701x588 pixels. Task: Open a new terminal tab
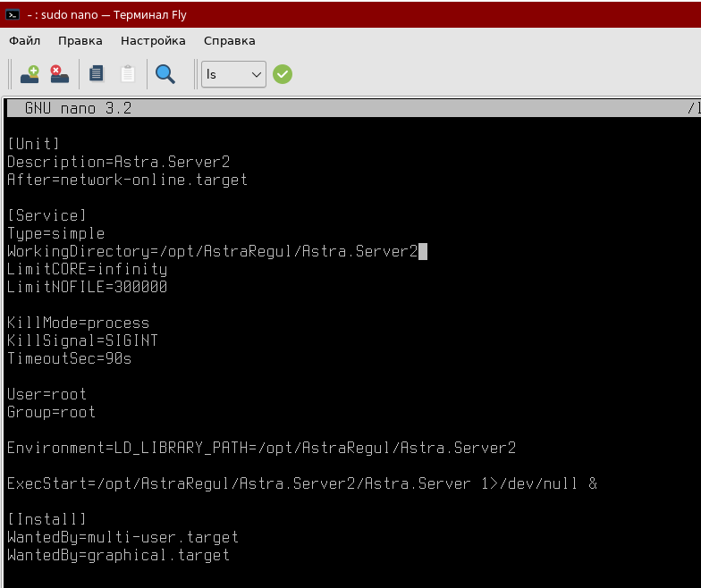click(30, 74)
